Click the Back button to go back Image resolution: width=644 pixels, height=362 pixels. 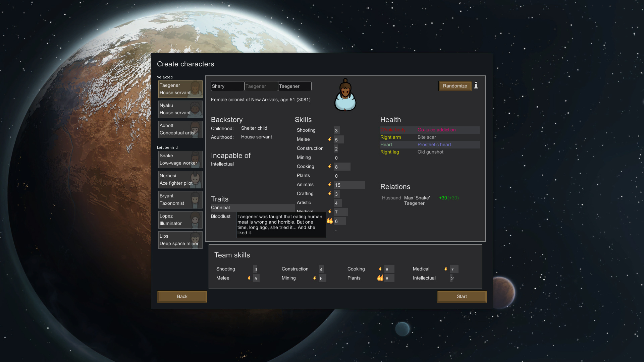pos(182,296)
